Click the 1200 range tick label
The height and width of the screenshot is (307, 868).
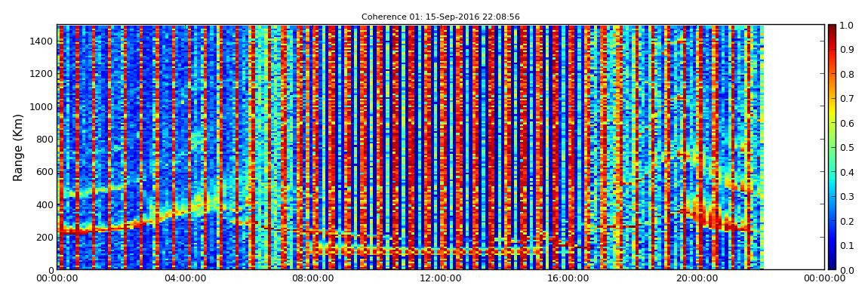pos(42,74)
